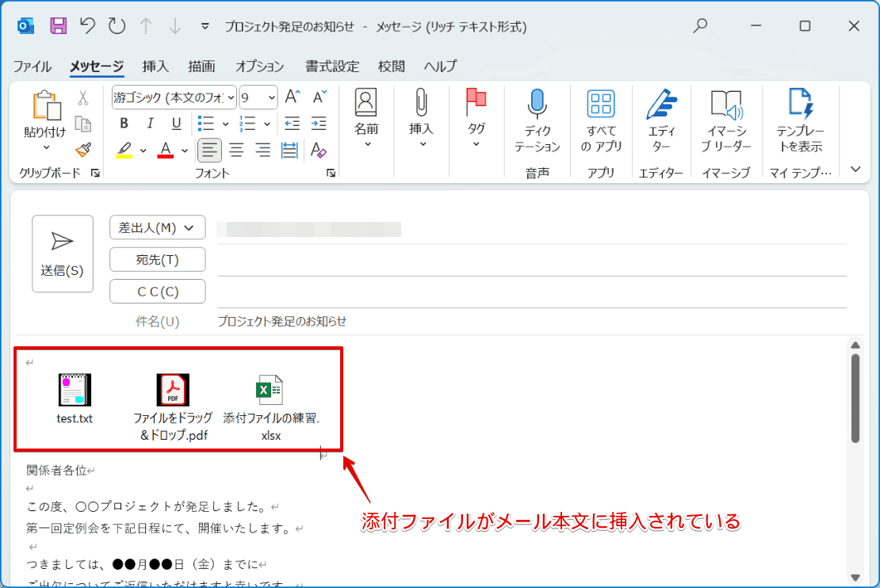Switch to the 挿入 ribbon tab

click(x=155, y=67)
